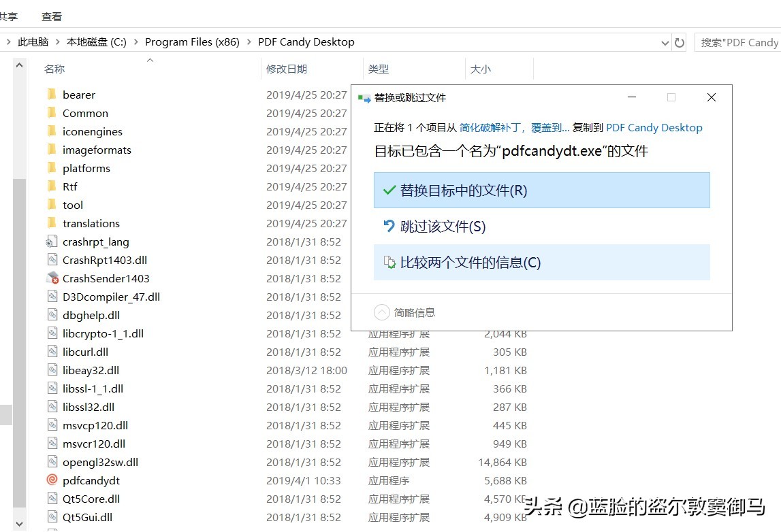Click the 2019/4/1 10:33 date cell
Screen dimensions: 781x532
click(303, 481)
